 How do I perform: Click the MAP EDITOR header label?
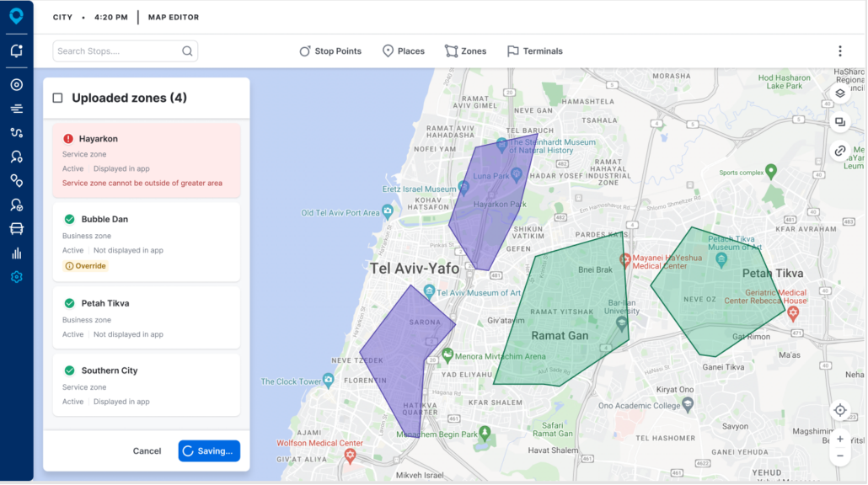point(174,17)
